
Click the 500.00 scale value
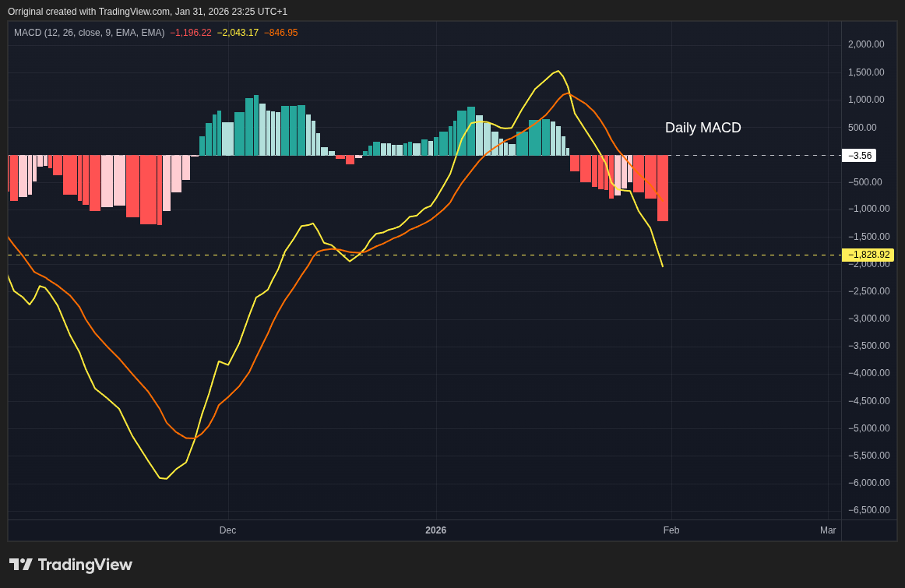coord(862,128)
